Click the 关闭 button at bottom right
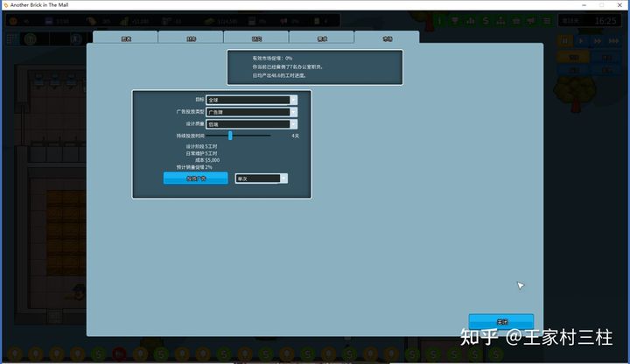Screen dimensions: 630x364 500,321
